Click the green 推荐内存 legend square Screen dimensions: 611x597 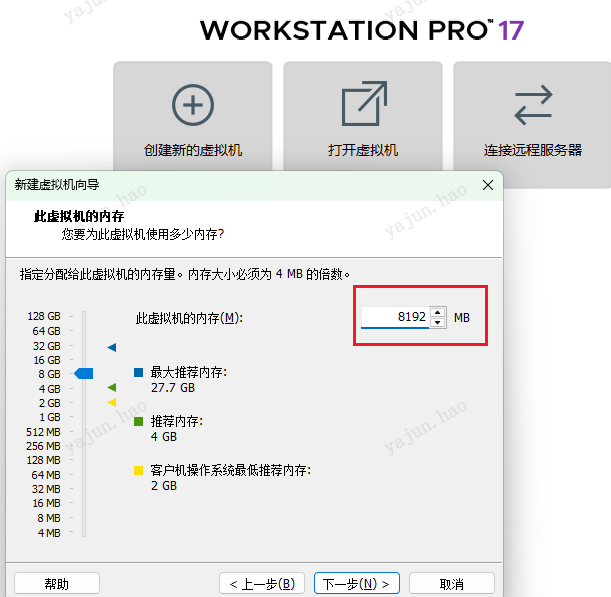138,421
